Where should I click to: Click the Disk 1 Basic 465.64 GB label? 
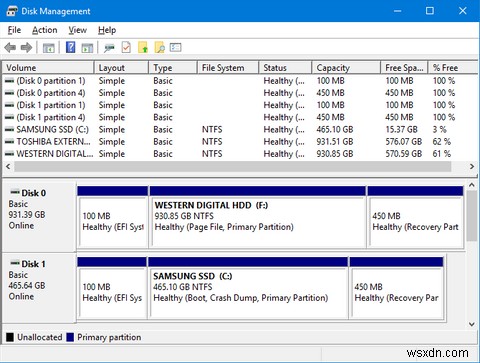[x=38, y=288]
